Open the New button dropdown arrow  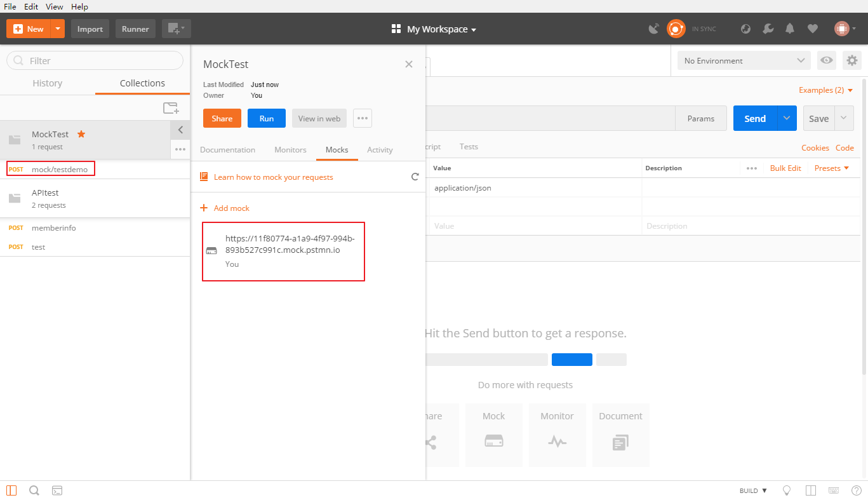tap(58, 29)
